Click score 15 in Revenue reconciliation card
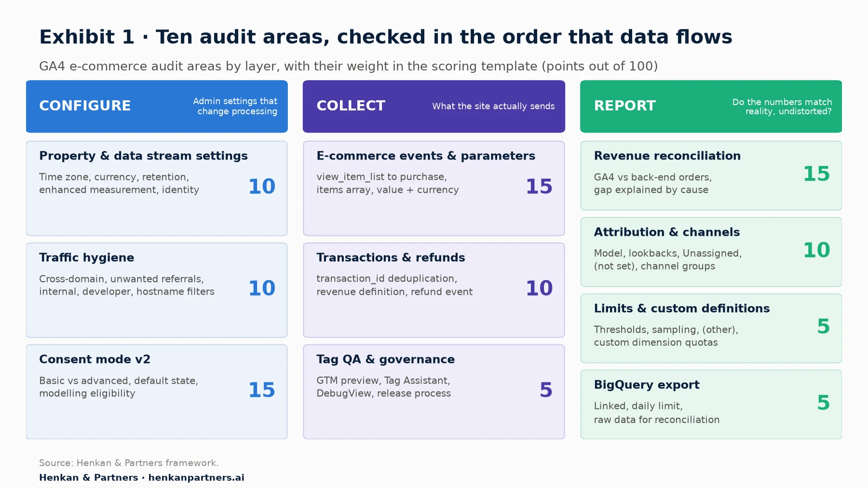This screenshot has height=488, width=868. [816, 174]
